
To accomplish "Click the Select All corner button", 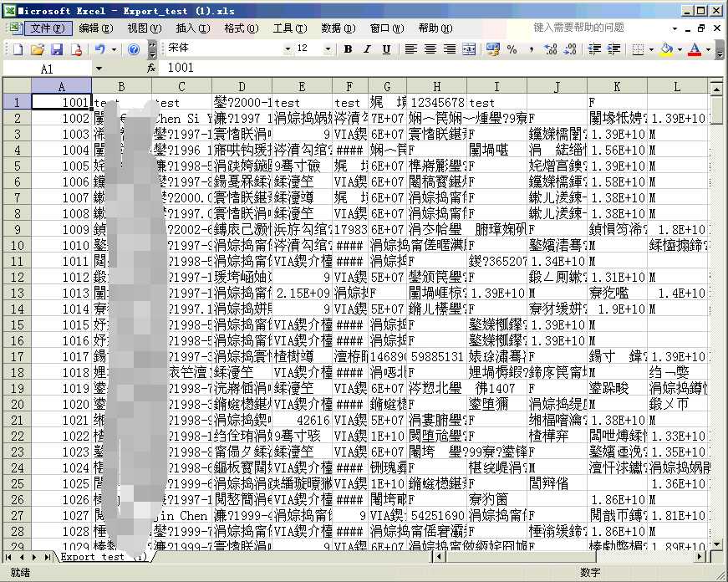I will pos(18,86).
